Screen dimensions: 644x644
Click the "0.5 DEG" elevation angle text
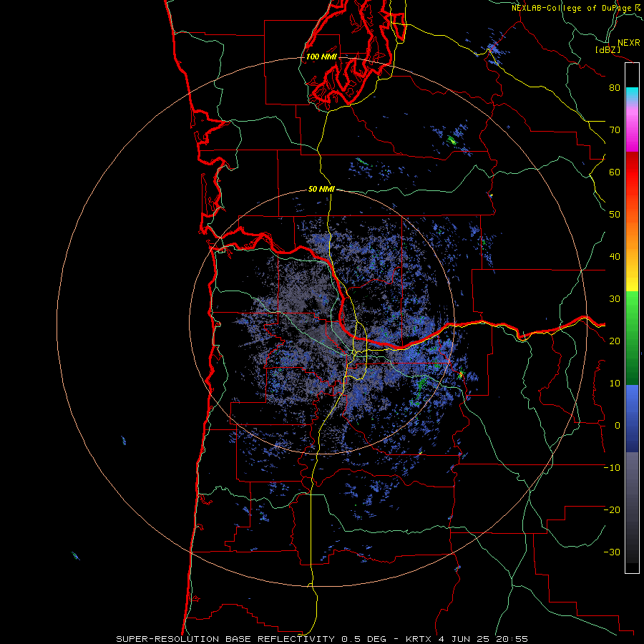tap(364, 639)
